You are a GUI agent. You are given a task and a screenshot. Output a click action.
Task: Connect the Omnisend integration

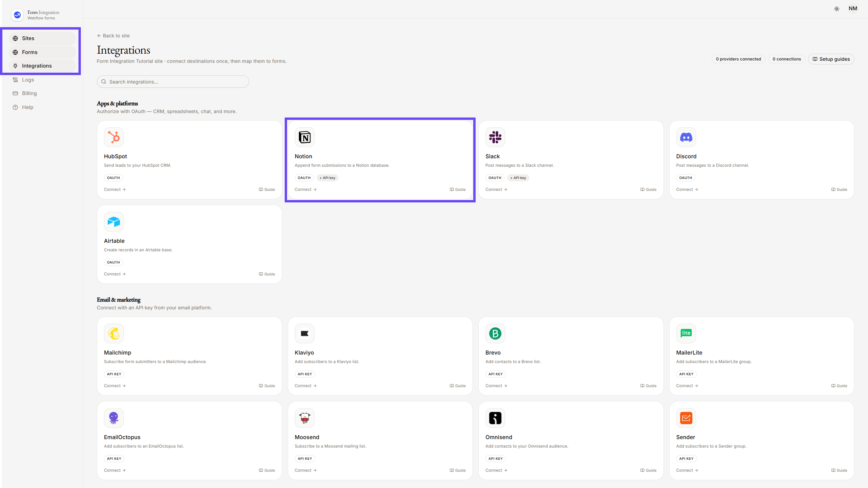pyautogui.click(x=496, y=470)
